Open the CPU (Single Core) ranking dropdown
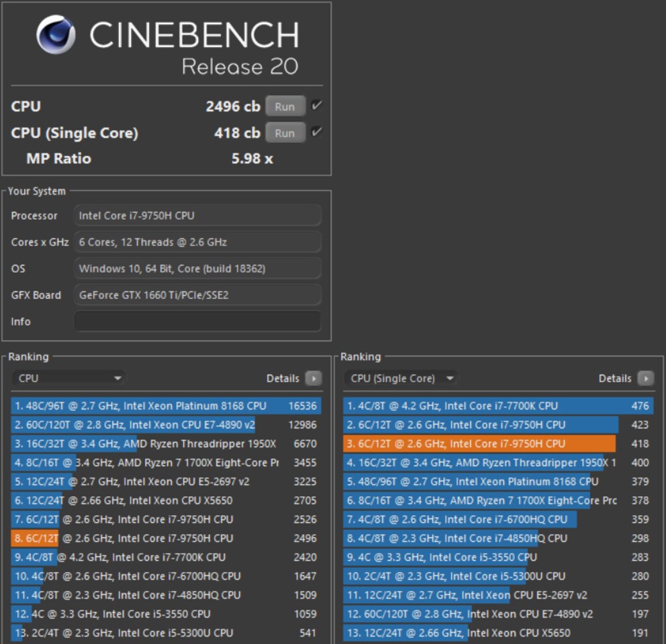The image size is (666, 644). (401, 378)
